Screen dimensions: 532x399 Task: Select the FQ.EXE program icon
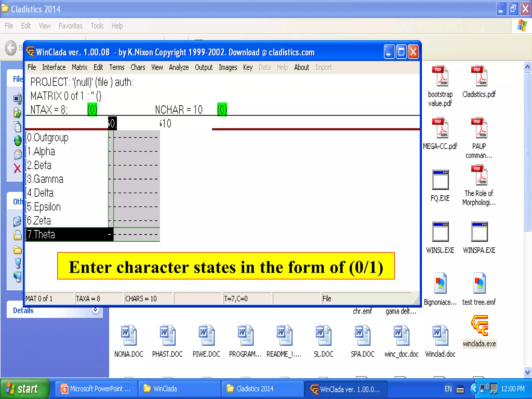click(440, 180)
